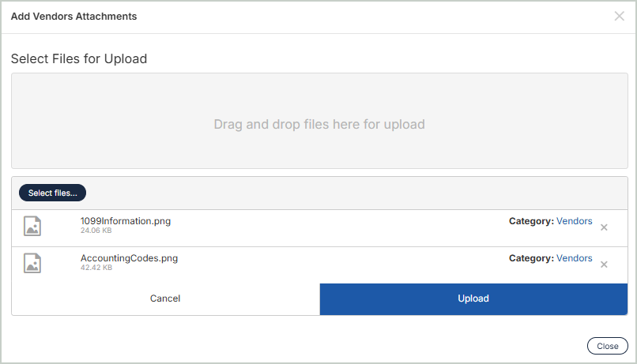Select the 1099Information.png file name
Screen dimensions: 637x364
click(126, 221)
